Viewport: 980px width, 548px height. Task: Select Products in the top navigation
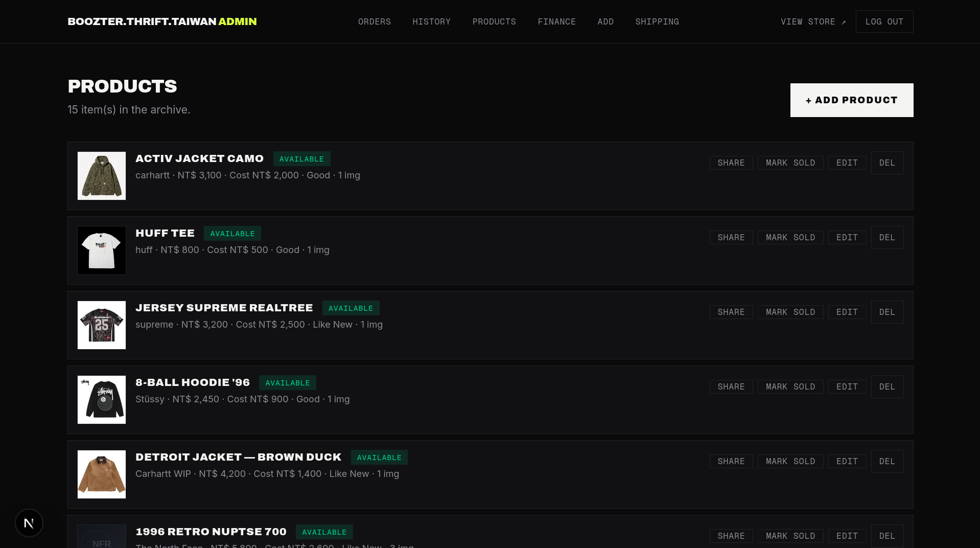click(494, 21)
